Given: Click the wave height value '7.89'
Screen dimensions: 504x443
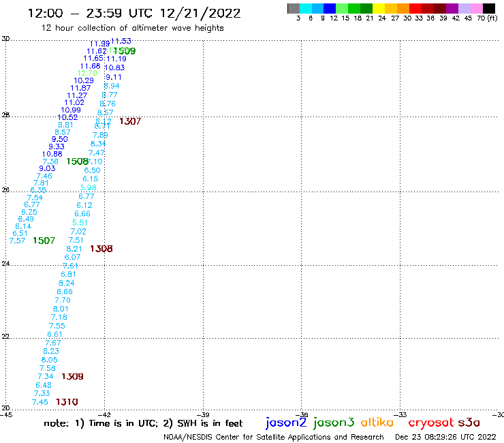Looking at the screenshot, I should (100, 135).
